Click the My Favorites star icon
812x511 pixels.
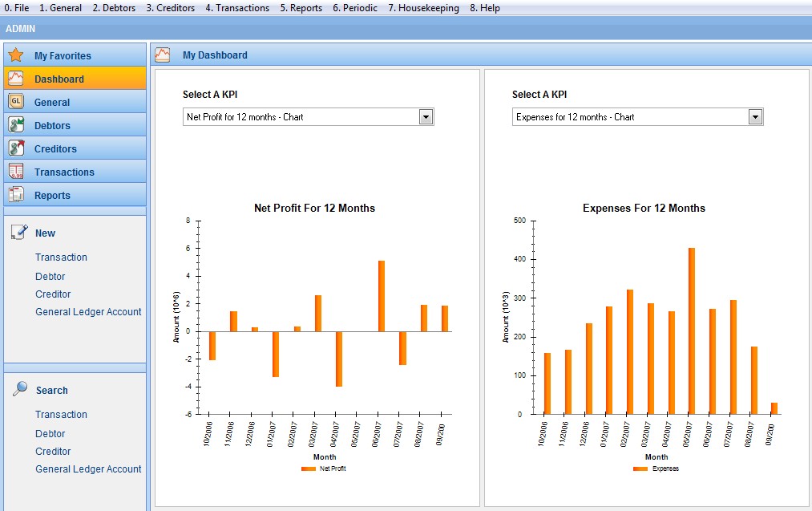(16, 55)
